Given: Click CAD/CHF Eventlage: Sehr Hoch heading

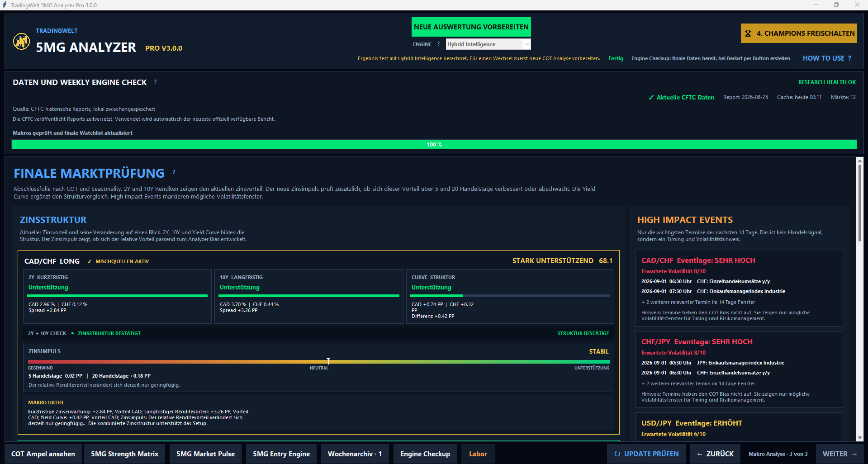Looking at the screenshot, I should click(698, 260).
